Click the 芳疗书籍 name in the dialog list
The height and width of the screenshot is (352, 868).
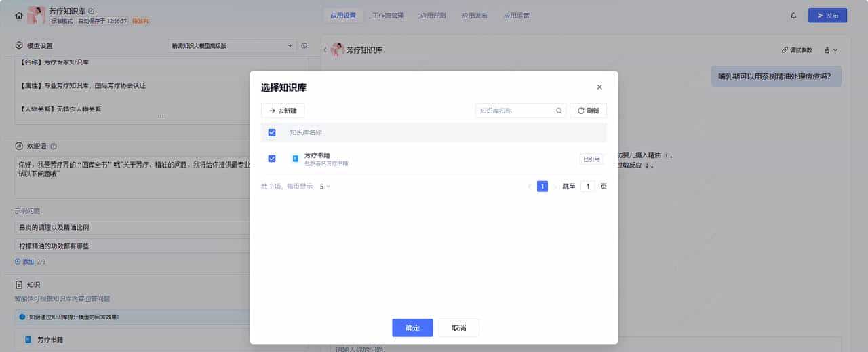[x=317, y=155]
